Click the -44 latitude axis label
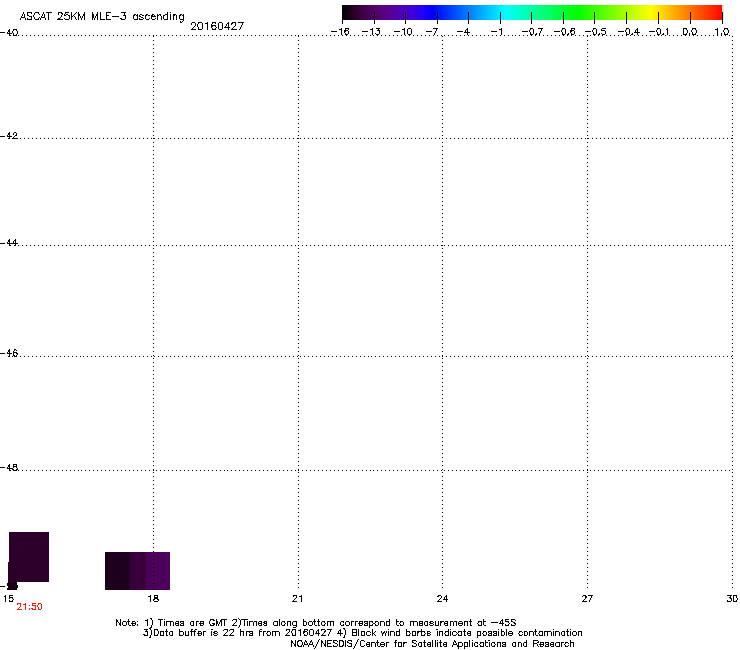 9,243
